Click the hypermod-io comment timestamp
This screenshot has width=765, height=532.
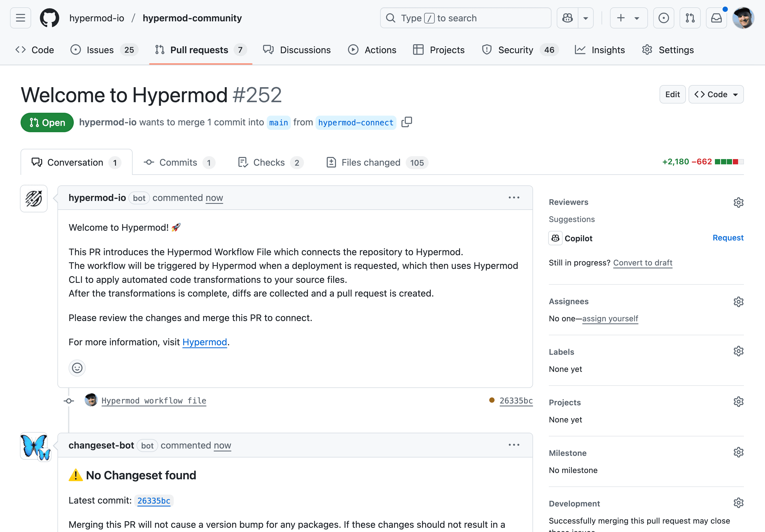pyautogui.click(x=214, y=198)
